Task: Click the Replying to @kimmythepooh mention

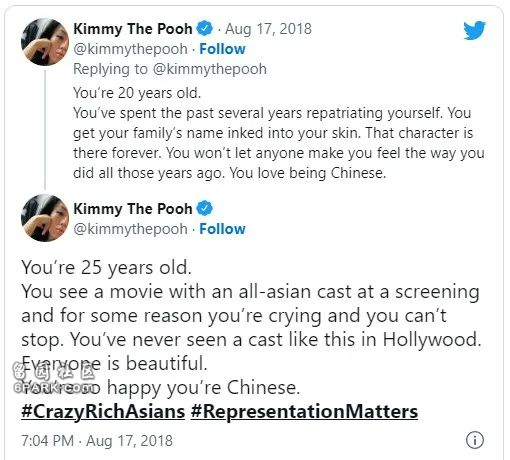Action: point(210,69)
